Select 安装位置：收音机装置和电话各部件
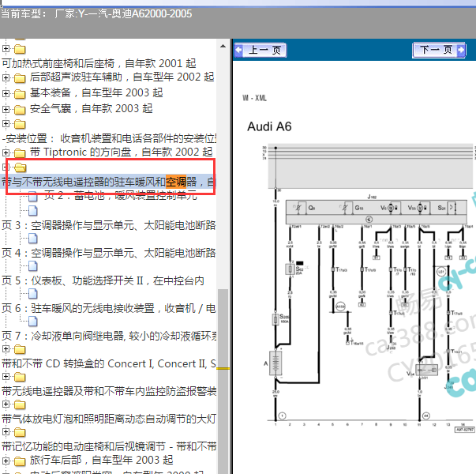This screenshot has height=474, width=476. point(109,138)
